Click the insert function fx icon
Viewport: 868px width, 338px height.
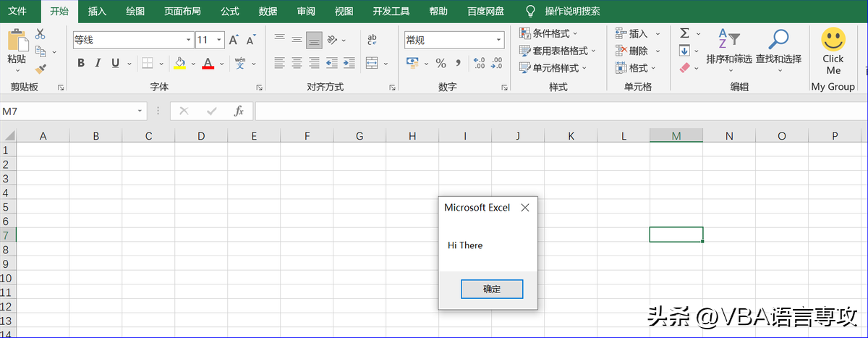239,111
